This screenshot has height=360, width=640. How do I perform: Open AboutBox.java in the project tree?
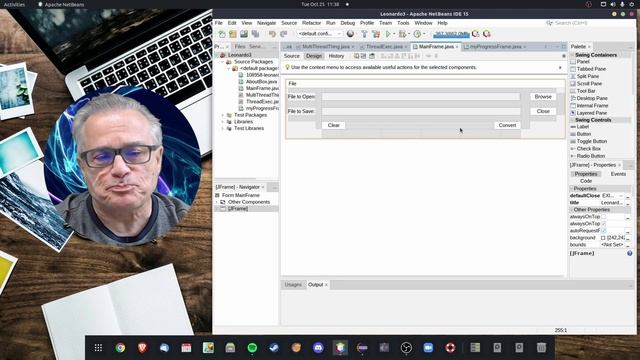coord(261,82)
